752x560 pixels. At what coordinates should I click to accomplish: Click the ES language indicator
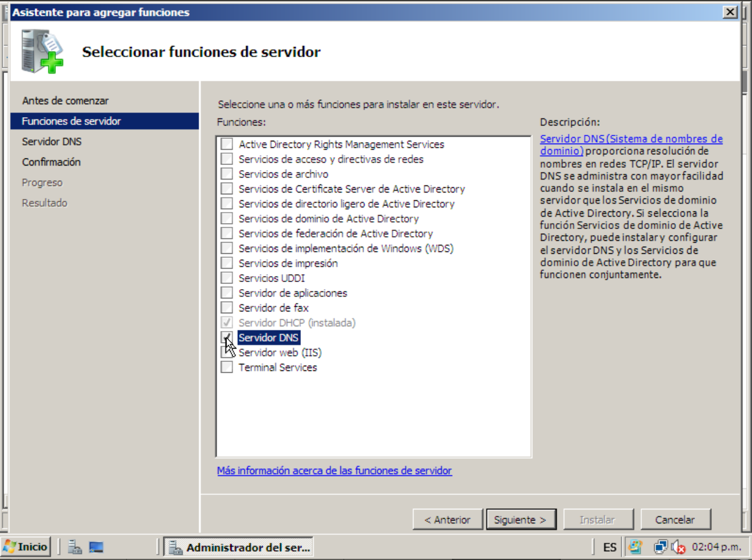pos(609,548)
